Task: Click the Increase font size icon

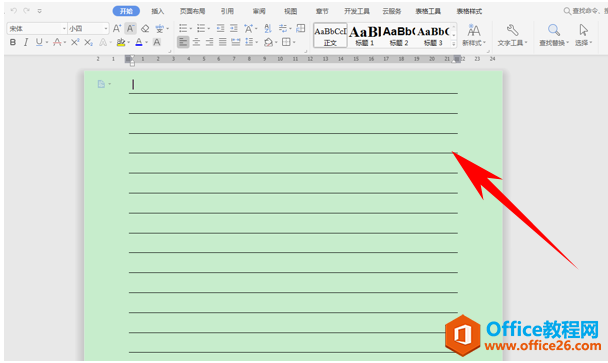Action: (117, 28)
